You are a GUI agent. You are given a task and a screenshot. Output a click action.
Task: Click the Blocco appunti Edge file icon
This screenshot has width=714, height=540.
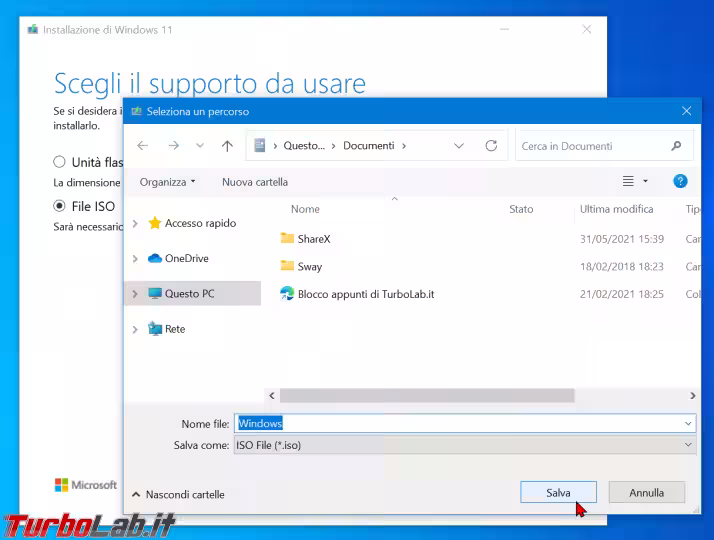(287, 293)
